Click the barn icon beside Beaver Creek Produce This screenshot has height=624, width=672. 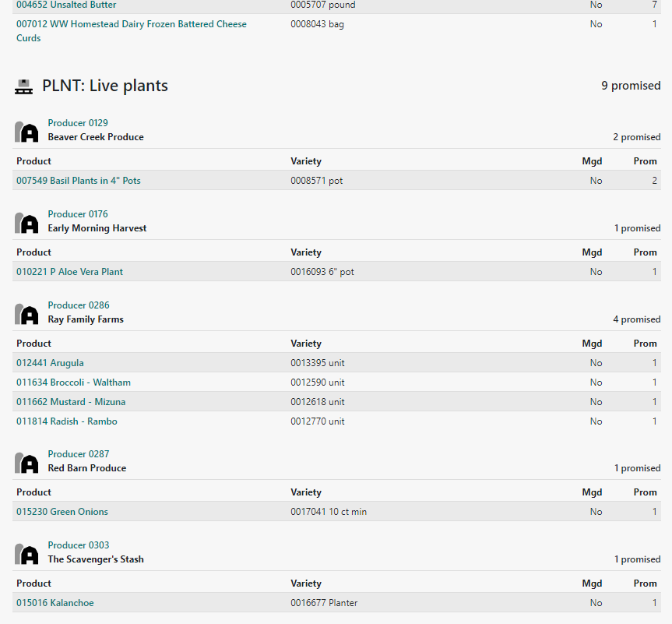[x=26, y=131]
